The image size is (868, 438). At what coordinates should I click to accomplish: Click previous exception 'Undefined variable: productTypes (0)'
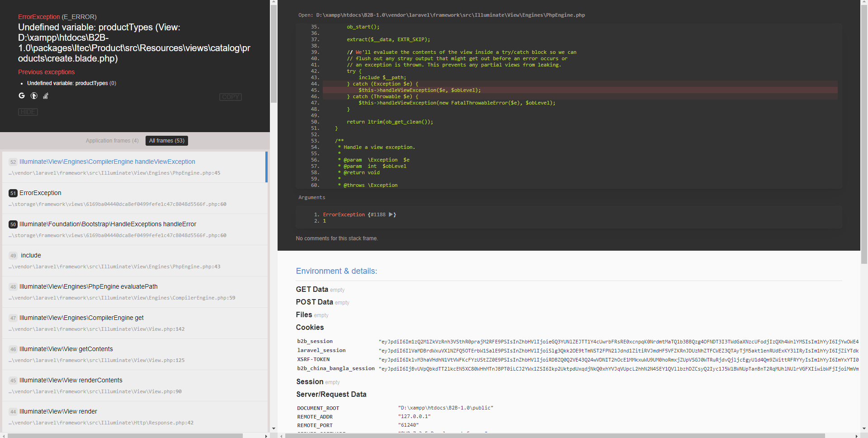[x=71, y=83]
